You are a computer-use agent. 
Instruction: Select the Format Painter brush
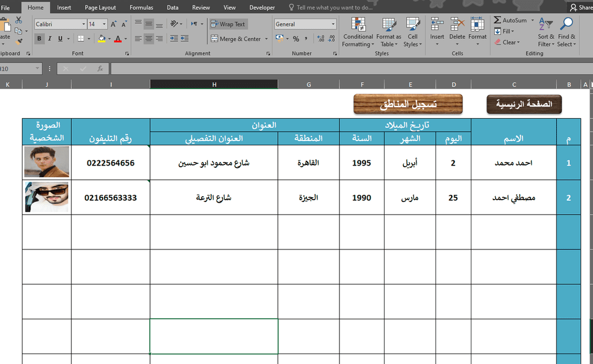(x=19, y=42)
